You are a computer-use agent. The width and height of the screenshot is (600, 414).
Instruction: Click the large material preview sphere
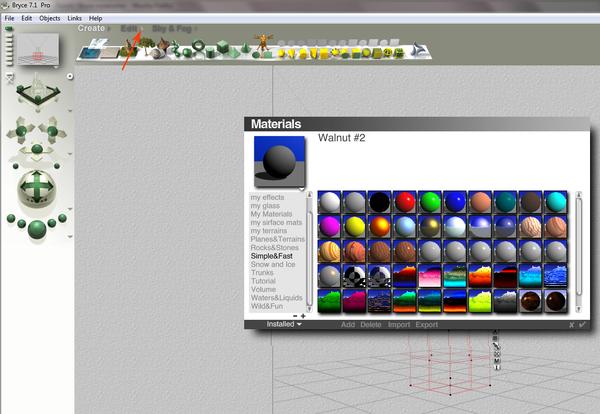(x=279, y=161)
